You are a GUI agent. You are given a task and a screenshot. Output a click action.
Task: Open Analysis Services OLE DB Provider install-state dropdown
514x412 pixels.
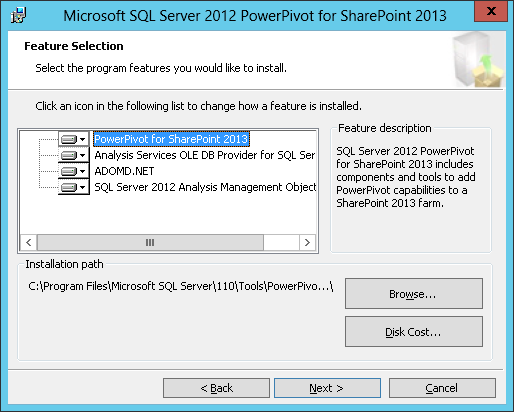pos(74,155)
